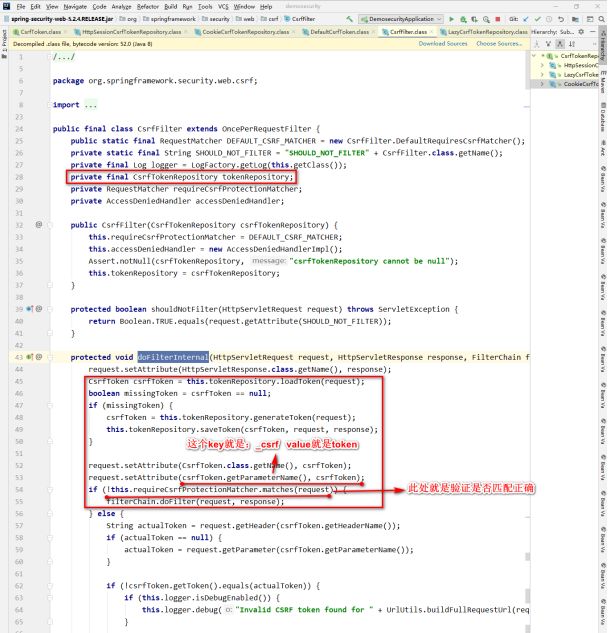Toggle subtypes hierarchy view button
Screen dimensions: 609x633
tap(560, 44)
